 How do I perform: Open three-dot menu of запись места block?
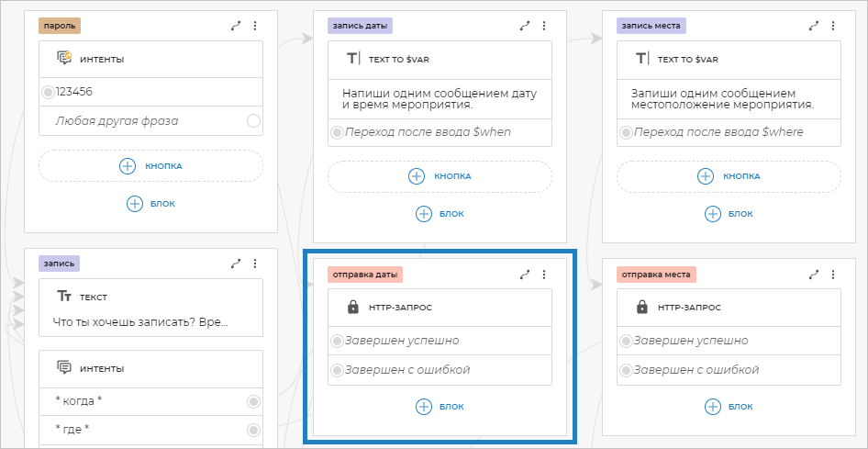click(x=833, y=27)
